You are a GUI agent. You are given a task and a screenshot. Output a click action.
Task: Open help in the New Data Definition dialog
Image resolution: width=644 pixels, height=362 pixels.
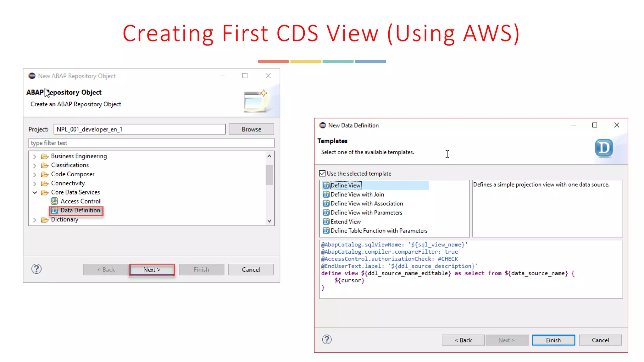coord(327,340)
